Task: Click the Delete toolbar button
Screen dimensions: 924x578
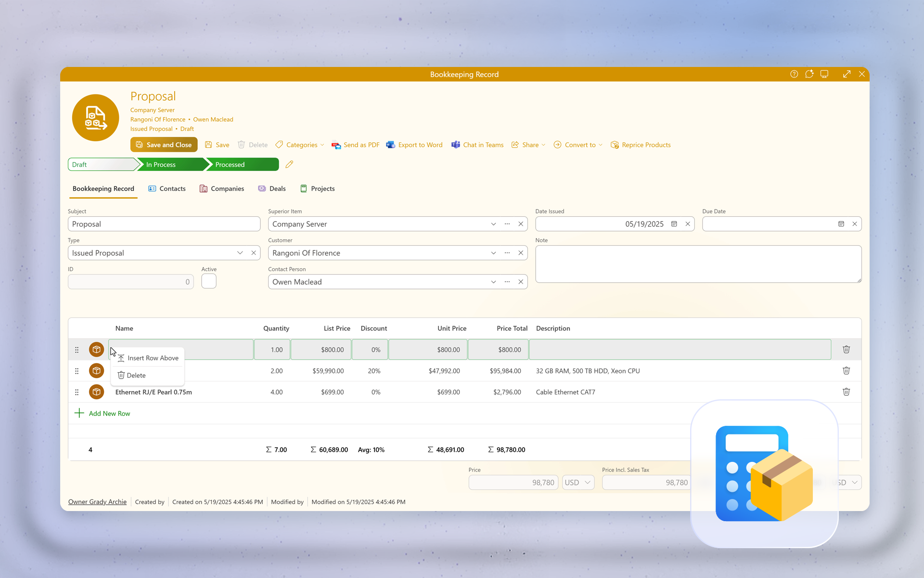Action: point(253,144)
